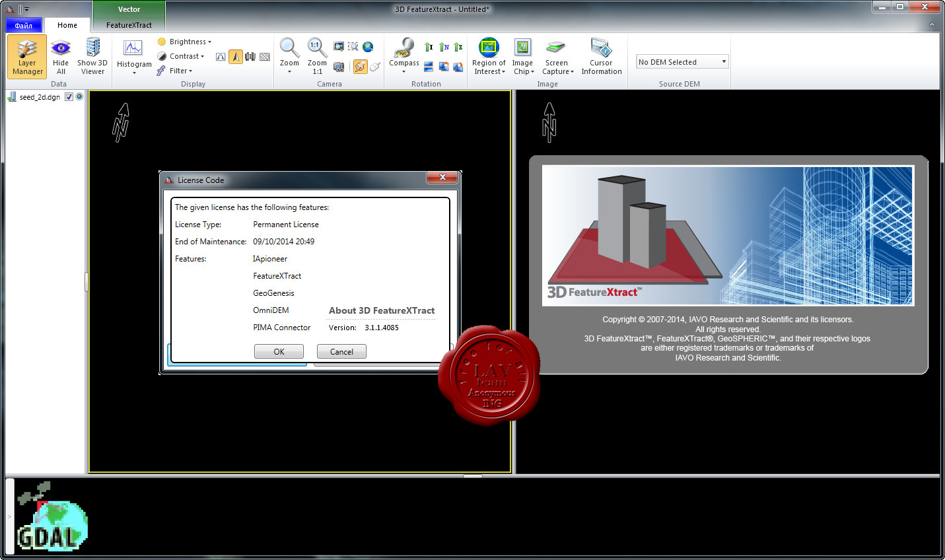The height and width of the screenshot is (560, 945).
Task: Launch Show 3D Viewer
Action: (92, 57)
